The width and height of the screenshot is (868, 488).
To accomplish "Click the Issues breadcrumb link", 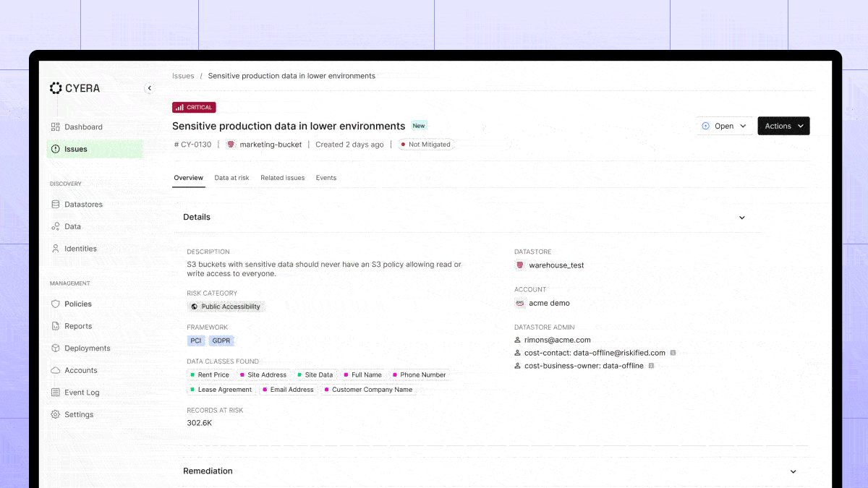I will pos(183,75).
